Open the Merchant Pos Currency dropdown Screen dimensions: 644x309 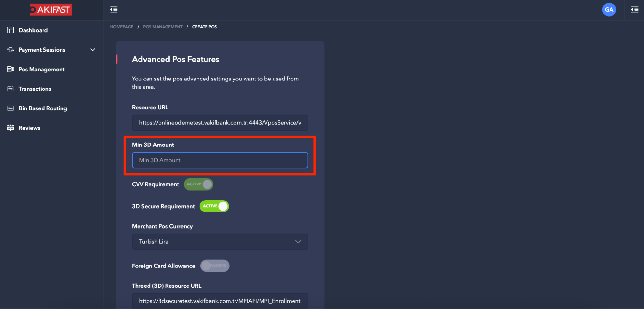point(220,242)
